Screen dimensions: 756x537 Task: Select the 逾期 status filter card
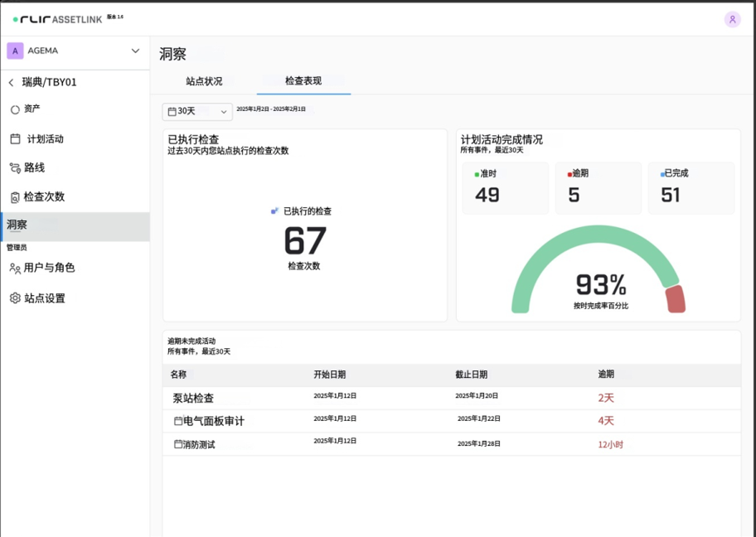598,188
